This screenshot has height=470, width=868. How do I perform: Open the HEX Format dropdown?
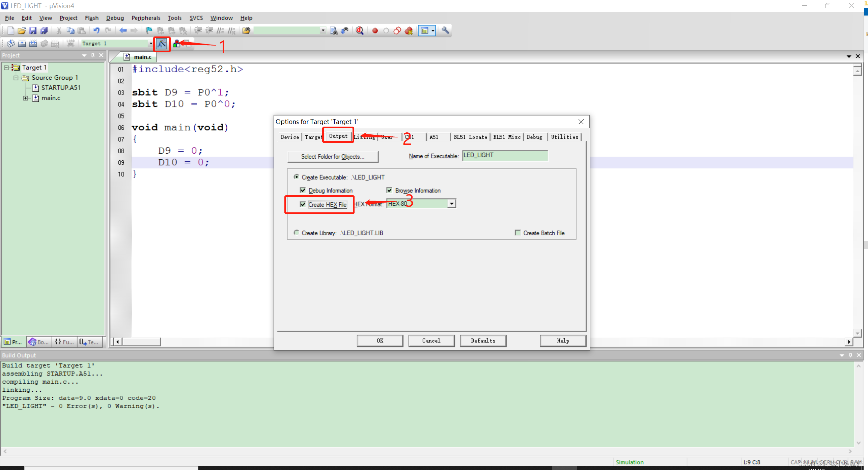point(451,204)
